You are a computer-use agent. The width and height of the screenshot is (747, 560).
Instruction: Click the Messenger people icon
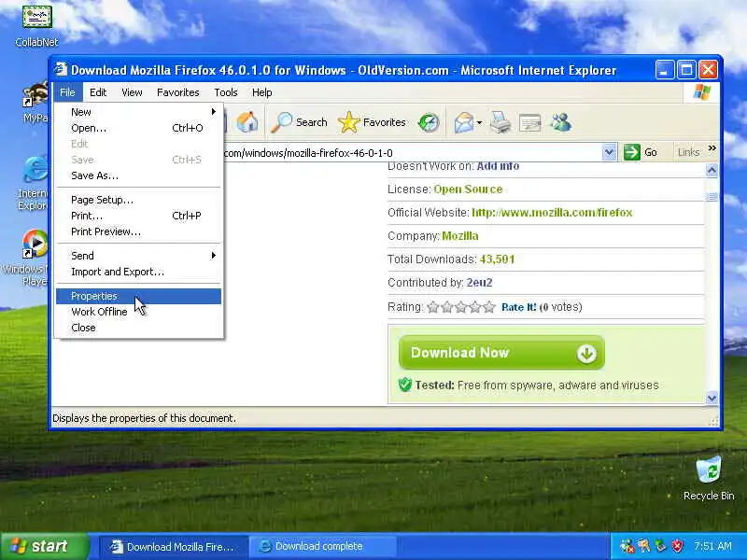(x=561, y=122)
